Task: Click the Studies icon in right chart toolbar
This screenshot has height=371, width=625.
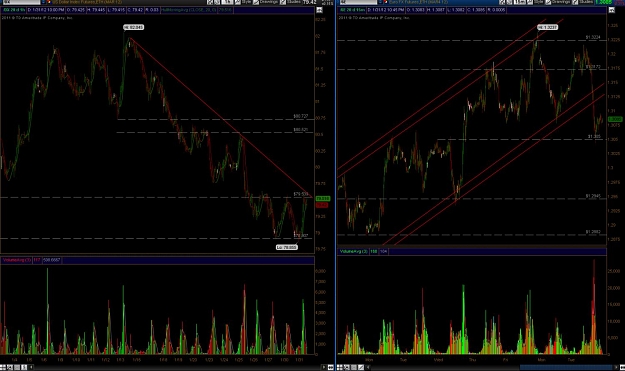Action: click(x=575, y=2)
